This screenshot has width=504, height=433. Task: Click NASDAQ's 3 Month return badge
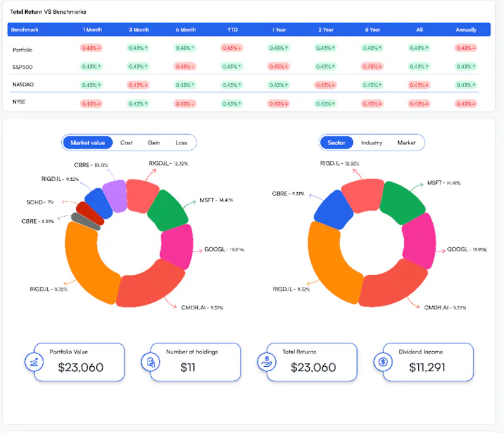coord(138,85)
